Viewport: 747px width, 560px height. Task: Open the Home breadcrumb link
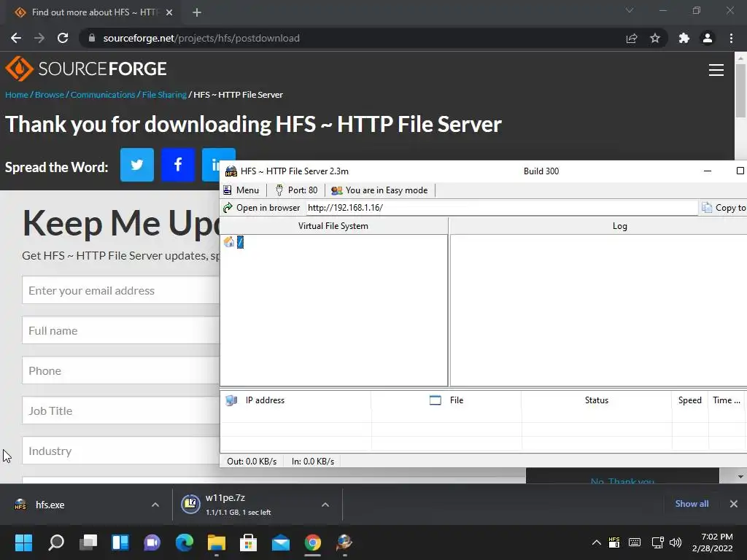tap(17, 95)
